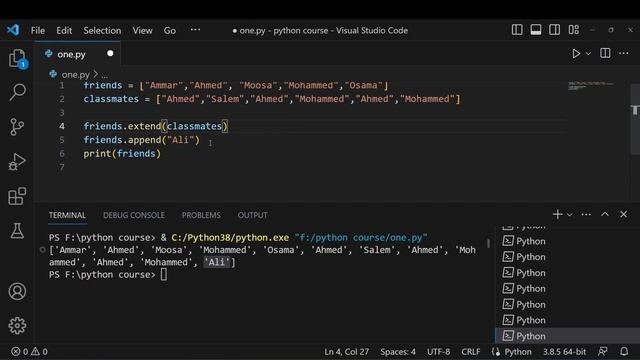Click one.py in the breadcrumb
Image resolution: width=640 pixels, height=360 pixels.
76,75
